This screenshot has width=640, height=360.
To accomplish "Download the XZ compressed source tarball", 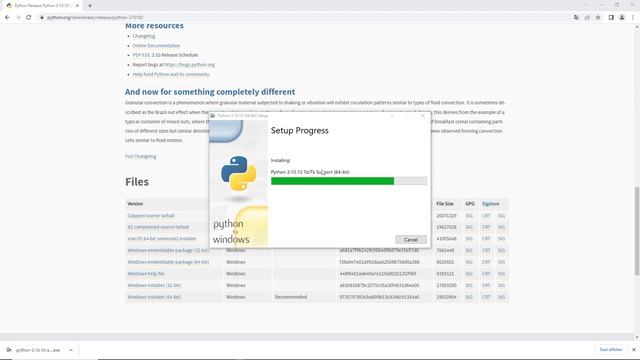I will [158, 227].
